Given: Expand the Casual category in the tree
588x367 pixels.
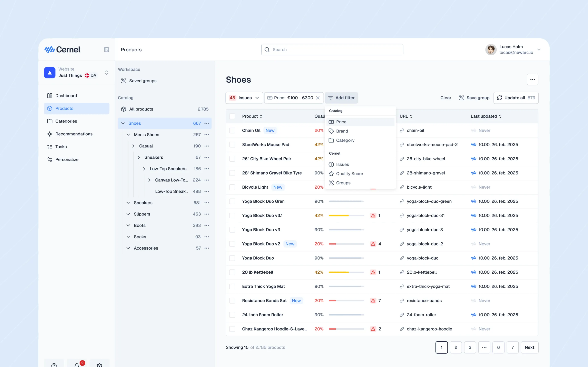Looking at the screenshot, I should point(133,146).
